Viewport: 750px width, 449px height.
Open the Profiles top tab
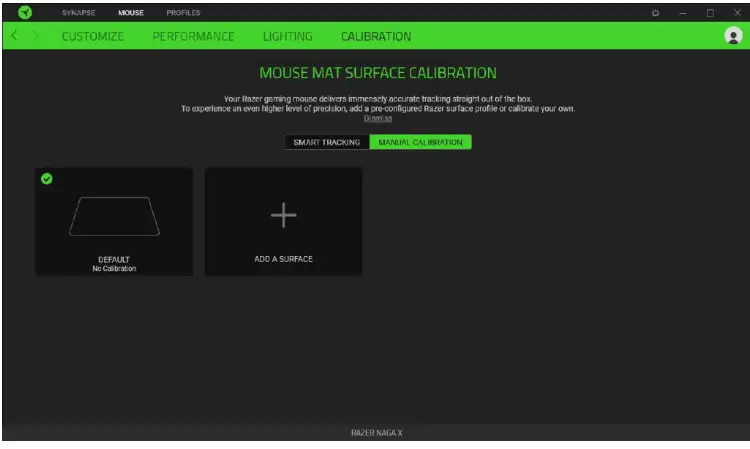[183, 13]
